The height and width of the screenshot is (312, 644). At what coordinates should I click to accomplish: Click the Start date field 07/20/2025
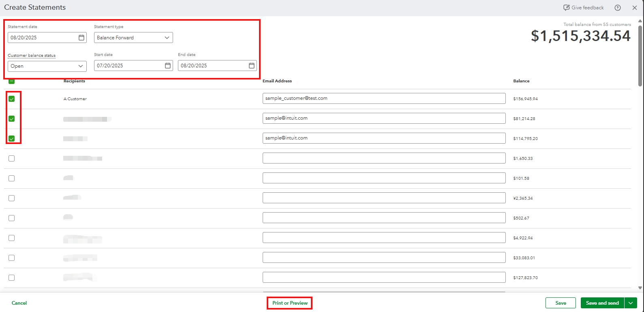click(x=133, y=66)
